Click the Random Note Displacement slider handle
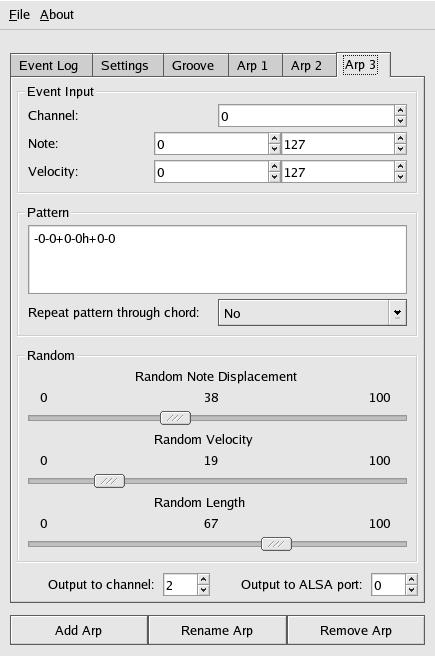Screen dimensions: 435x656 tap(175, 418)
